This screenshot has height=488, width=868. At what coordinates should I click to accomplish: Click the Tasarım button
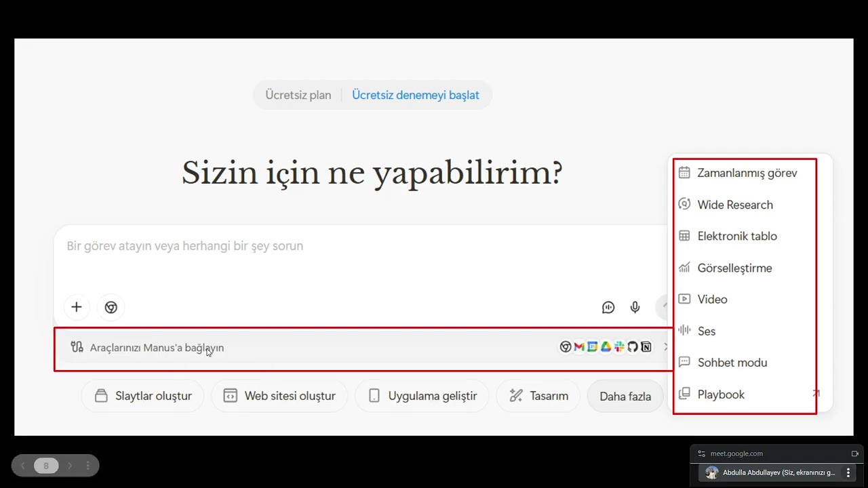538,396
